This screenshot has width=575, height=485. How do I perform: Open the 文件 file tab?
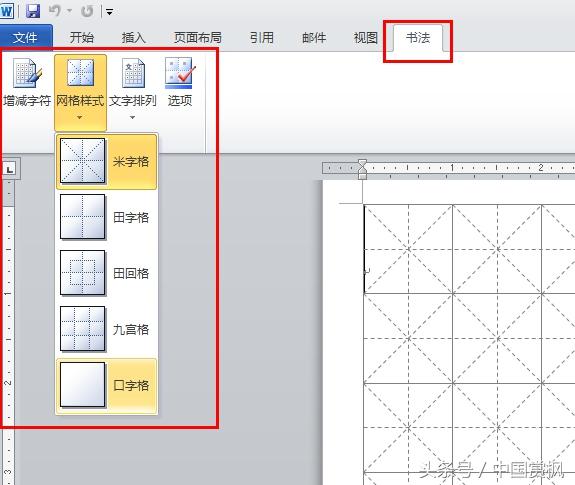[x=26, y=37]
